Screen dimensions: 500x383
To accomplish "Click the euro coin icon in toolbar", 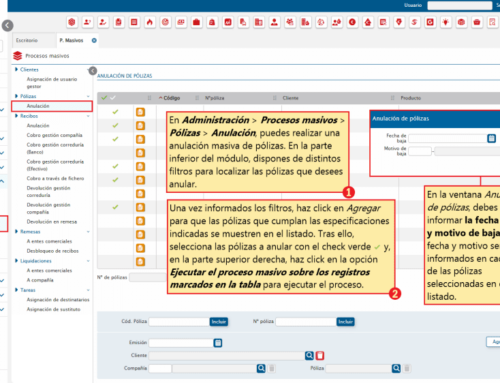I will point(352,22).
